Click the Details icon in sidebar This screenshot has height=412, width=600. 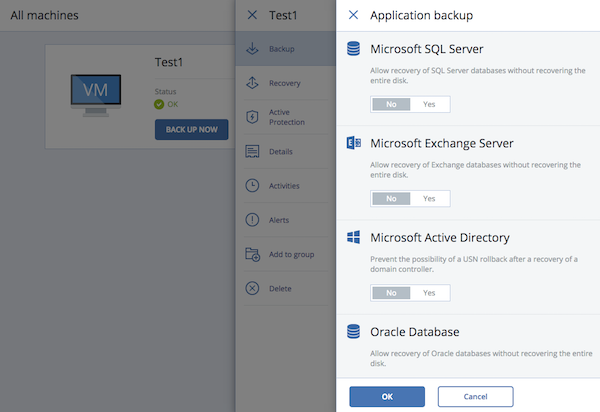tap(253, 151)
